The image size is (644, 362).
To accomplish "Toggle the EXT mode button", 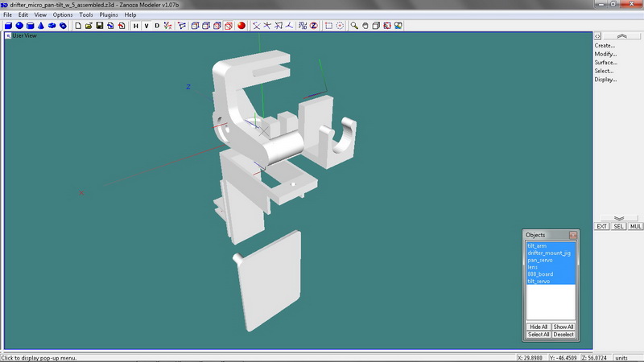I will 601,227.
